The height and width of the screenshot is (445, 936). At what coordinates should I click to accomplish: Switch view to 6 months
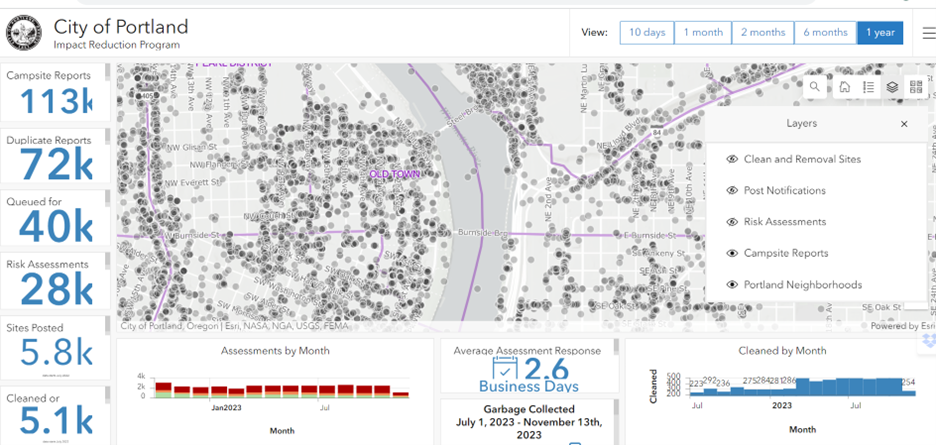pos(826,33)
